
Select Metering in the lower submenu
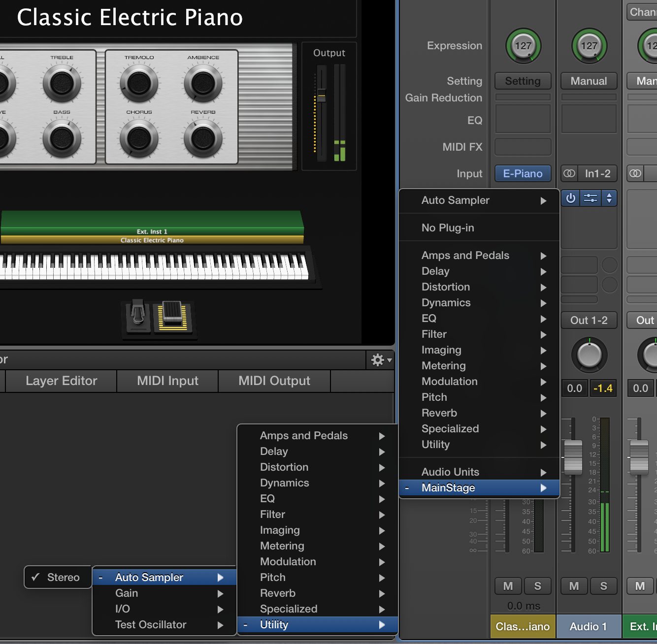pos(318,546)
